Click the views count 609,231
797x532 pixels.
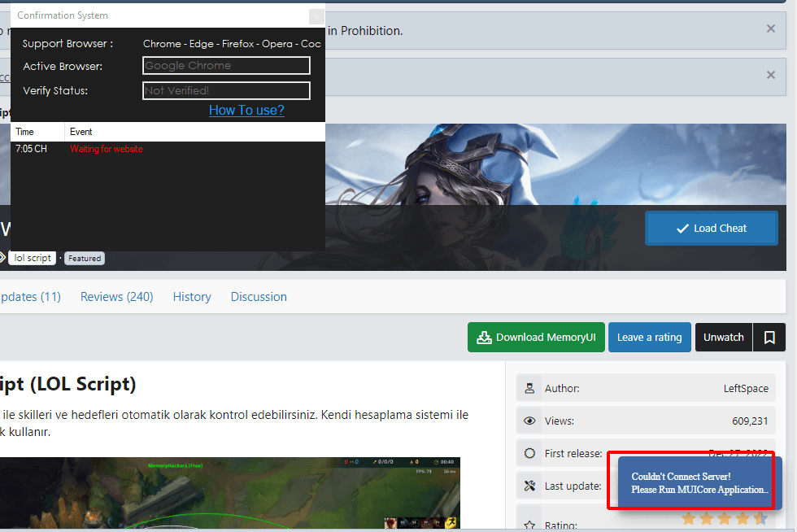pyautogui.click(x=750, y=421)
